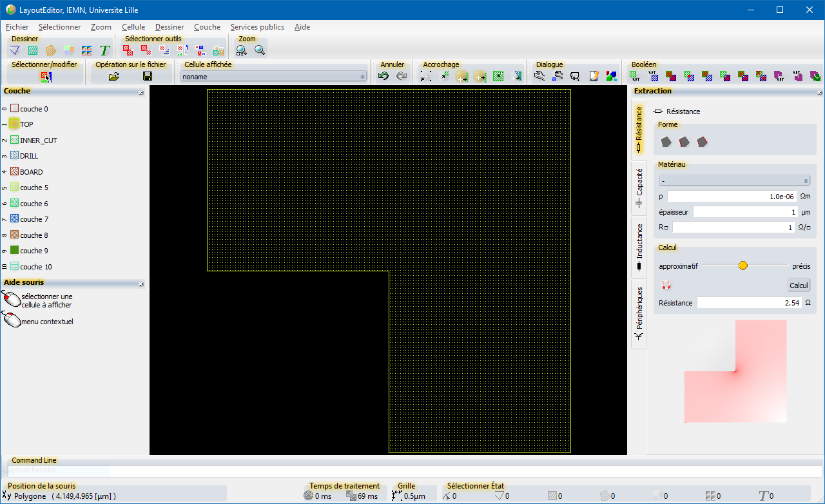Viewport: 825px width, 504px height.
Task: Toggle the green hatched square snap option
Action: [x=498, y=76]
